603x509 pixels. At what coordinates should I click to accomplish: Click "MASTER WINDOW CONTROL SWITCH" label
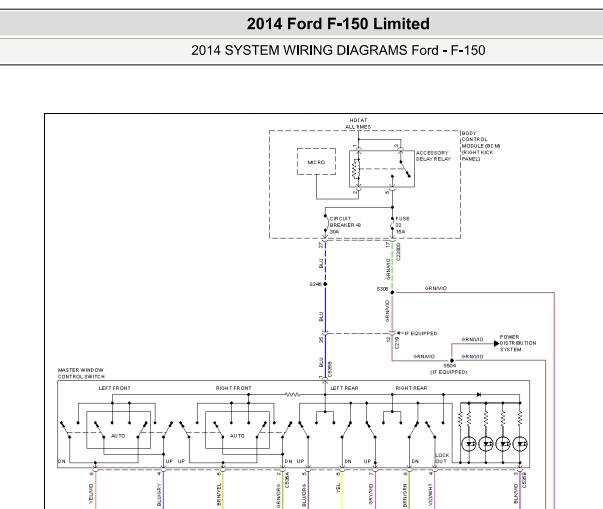[81, 373]
